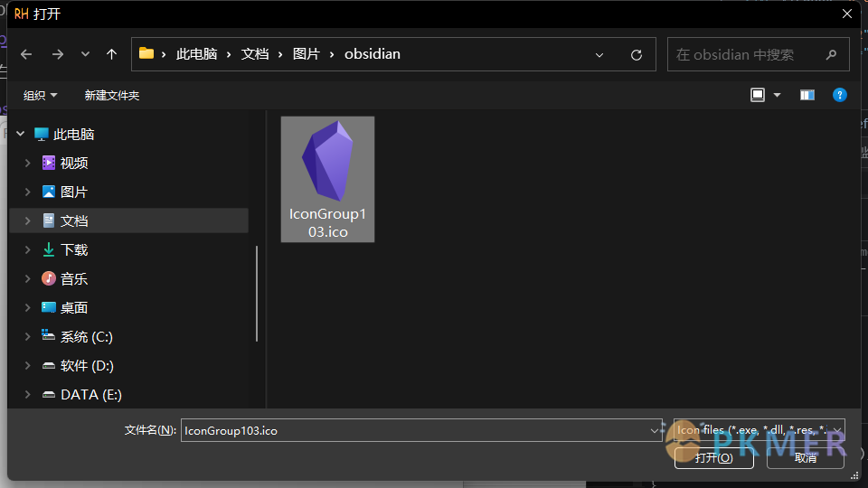Open the recent locations dropdown arrow
The image size is (868, 488).
pyautogui.click(x=85, y=54)
